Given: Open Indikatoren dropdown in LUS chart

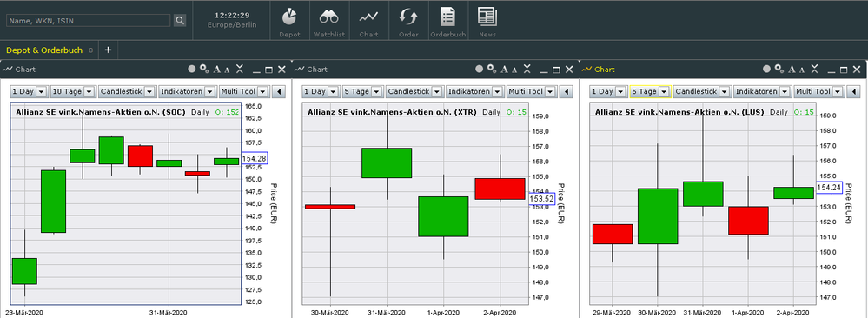Looking at the screenshot, I should [x=762, y=91].
